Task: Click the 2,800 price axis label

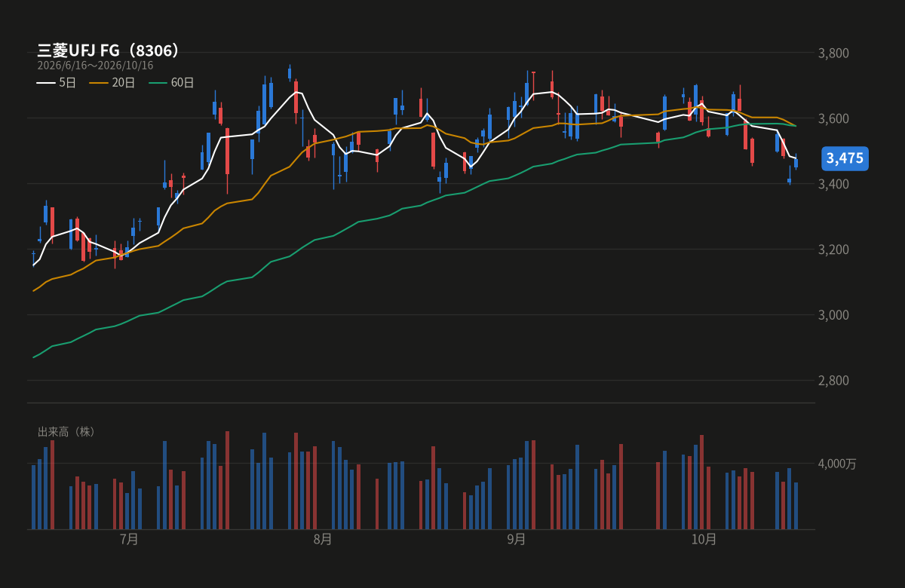Action: (x=833, y=380)
